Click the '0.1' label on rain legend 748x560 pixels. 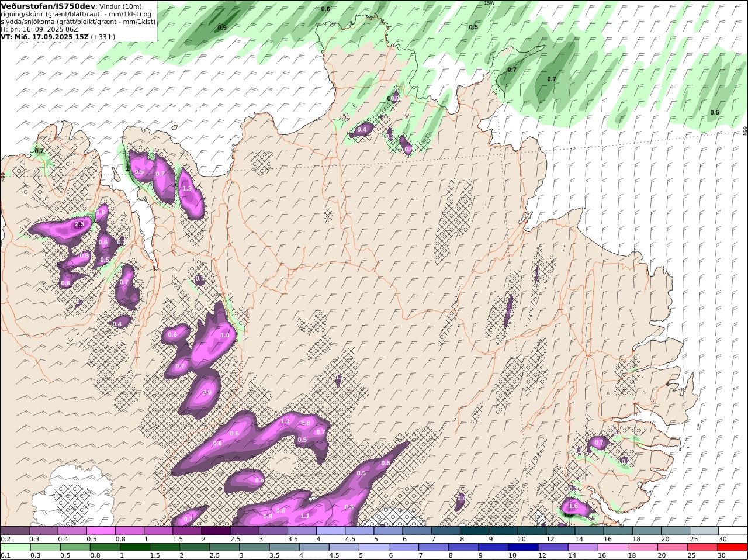point(5,555)
